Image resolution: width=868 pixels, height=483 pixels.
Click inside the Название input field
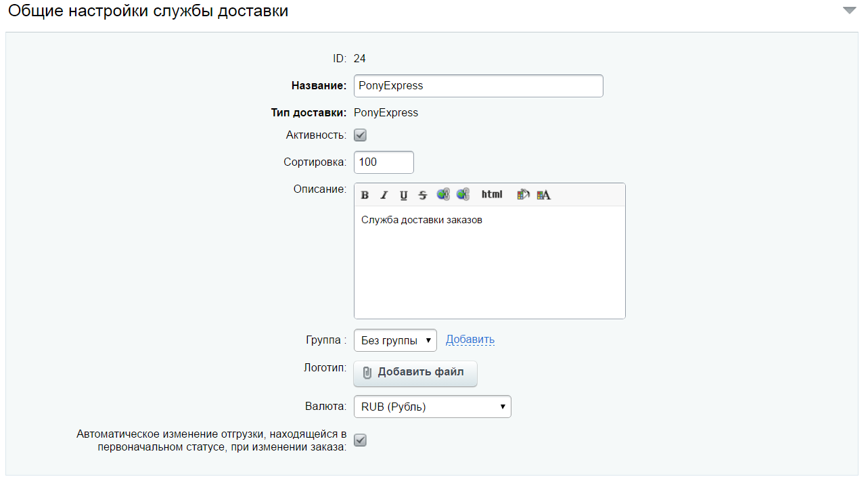click(x=478, y=85)
